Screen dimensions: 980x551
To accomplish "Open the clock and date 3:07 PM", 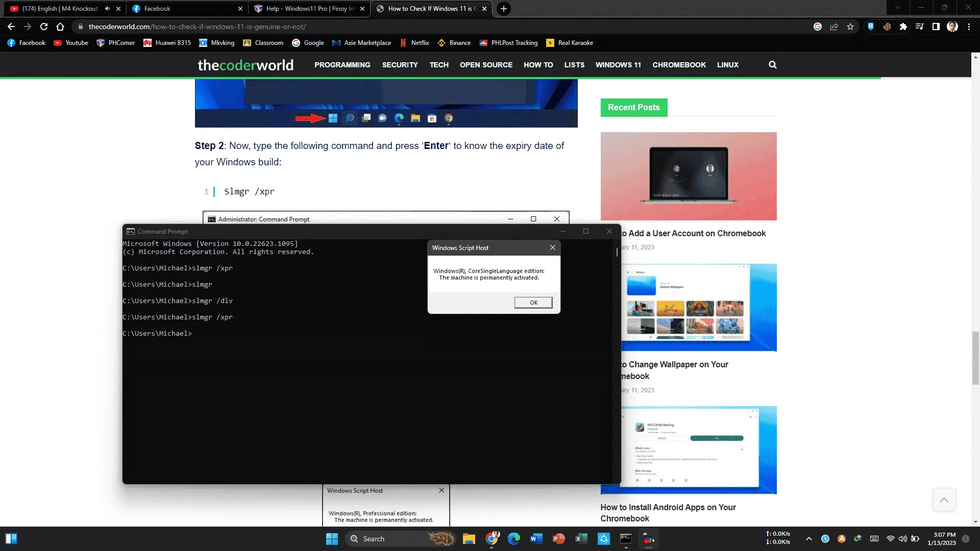I will (942, 539).
